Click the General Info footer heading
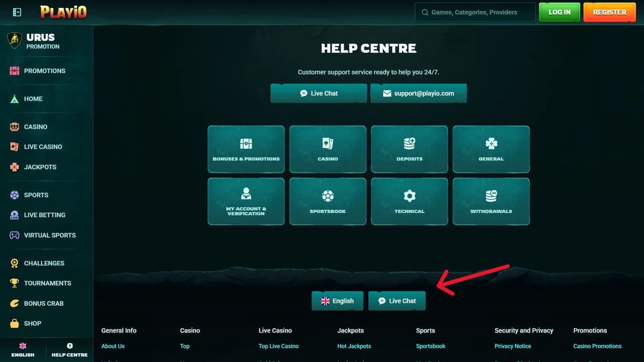644x362 pixels. (x=119, y=330)
